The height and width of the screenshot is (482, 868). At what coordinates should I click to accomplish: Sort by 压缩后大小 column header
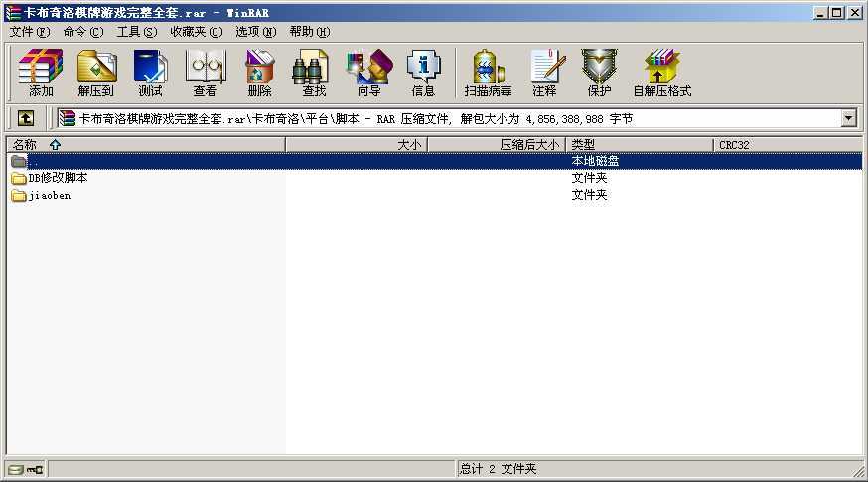coord(497,145)
